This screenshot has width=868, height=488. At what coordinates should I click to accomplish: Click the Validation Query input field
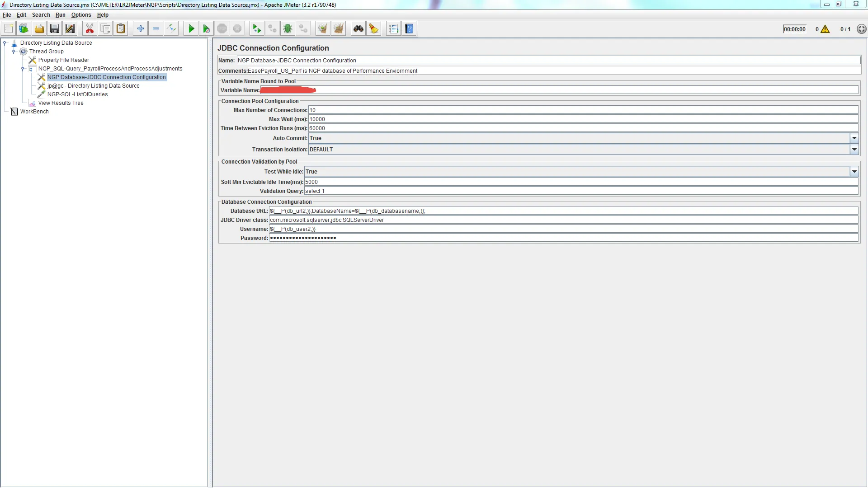[x=581, y=191]
